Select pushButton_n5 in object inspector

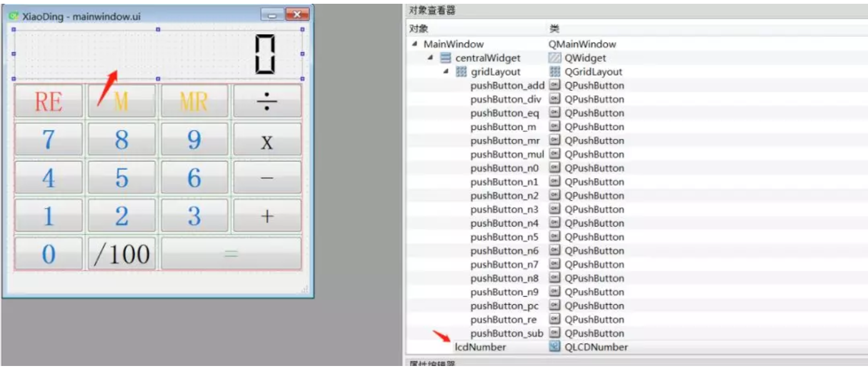point(504,236)
